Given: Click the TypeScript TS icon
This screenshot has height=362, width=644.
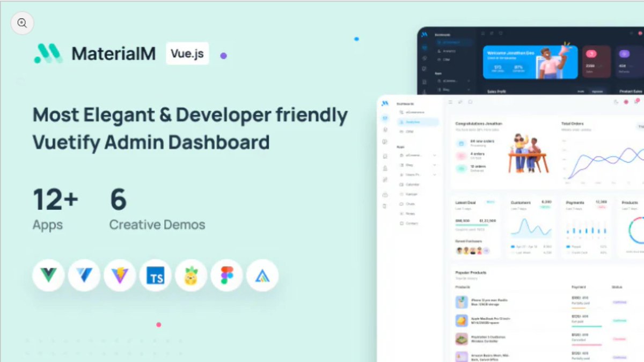Looking at the screenshot, I should (x=156, y=276).
